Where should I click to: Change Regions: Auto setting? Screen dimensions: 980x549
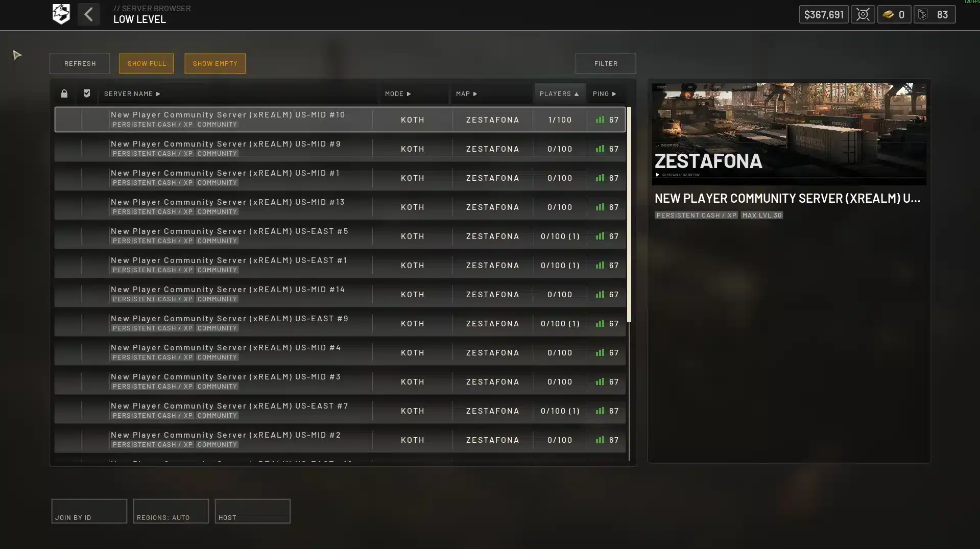pos(171,511)
